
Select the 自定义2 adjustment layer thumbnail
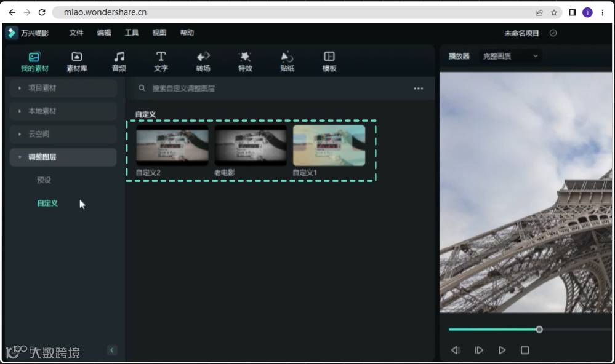click(172, 145)
